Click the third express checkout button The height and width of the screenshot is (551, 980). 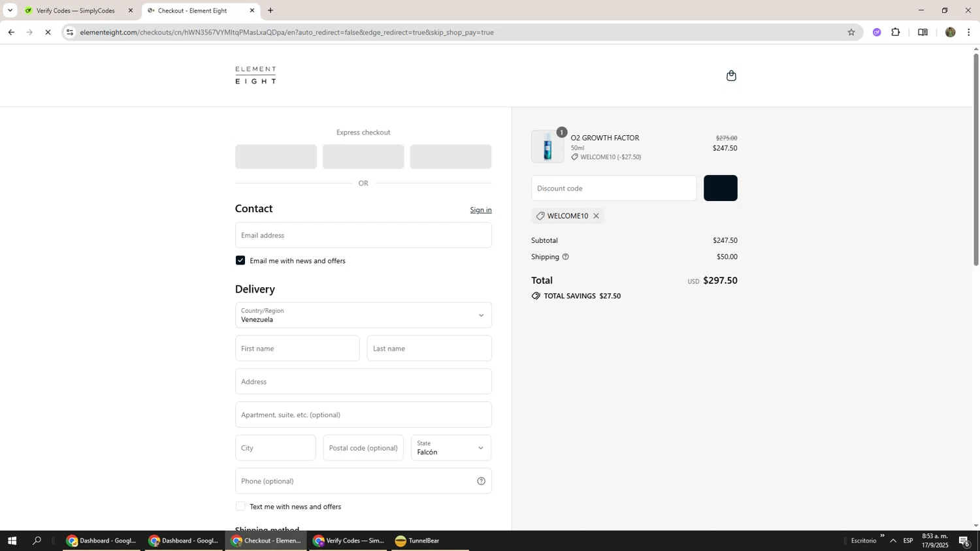click(x=451, y=157)
